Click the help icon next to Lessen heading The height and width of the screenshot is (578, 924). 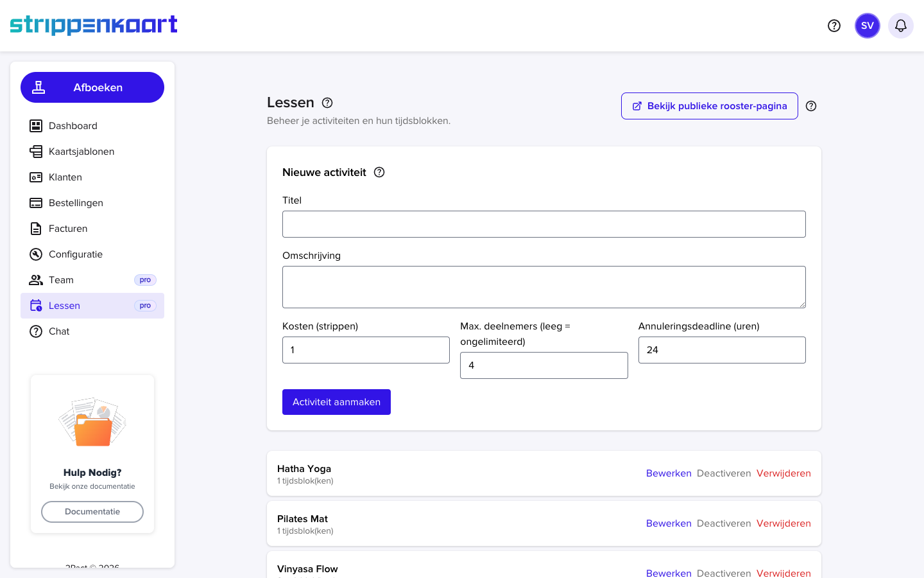click(327, 103)
